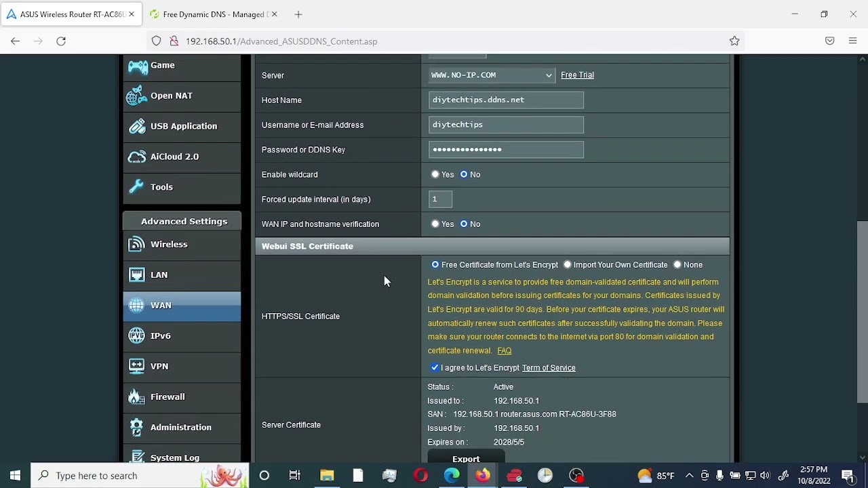This screenshot has height=488, width=868.
Task: Open Task View on taskbar
Action: click(x=295, y=476)
